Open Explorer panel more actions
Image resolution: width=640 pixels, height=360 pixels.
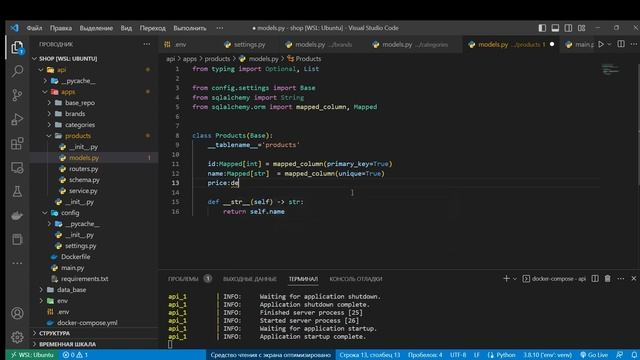[x=147, y=44]
